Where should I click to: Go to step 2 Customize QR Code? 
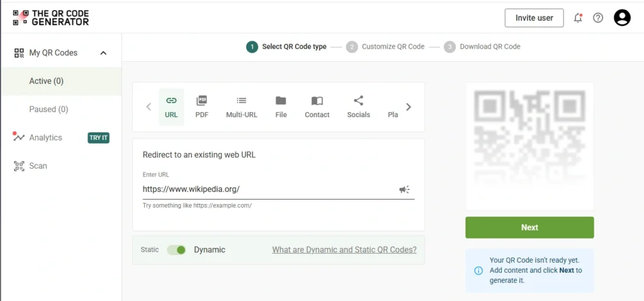point(386,47)
